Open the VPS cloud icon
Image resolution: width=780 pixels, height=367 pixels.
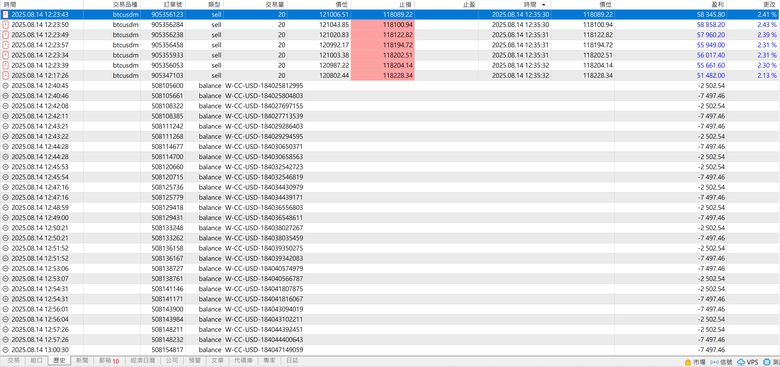[741, 362]
